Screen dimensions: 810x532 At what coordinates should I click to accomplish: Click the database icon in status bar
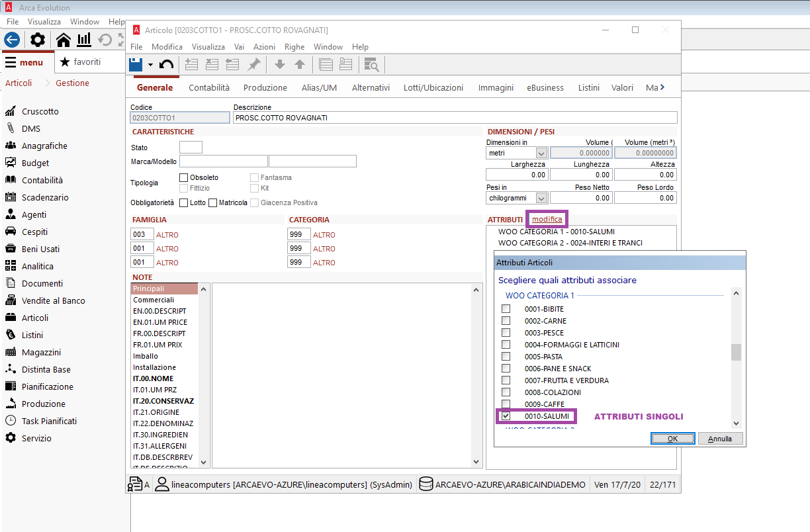pos(427,484)
